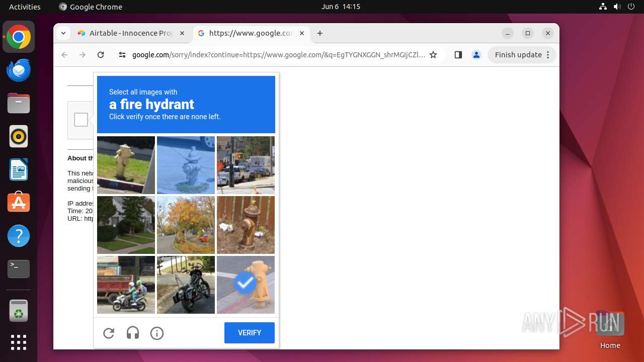Open Trash from dock

click(19, 311)
